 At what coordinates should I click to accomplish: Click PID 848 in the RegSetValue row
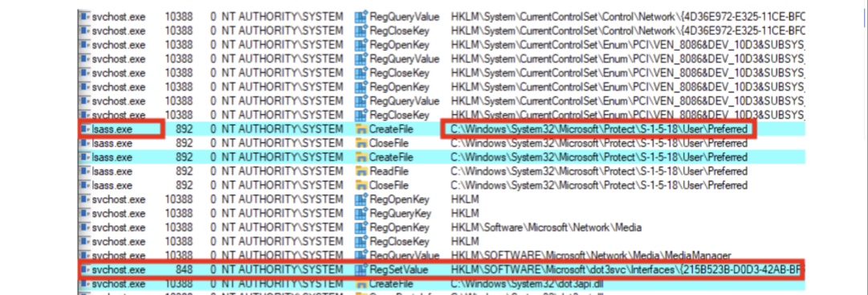click(x=185, y=270)
